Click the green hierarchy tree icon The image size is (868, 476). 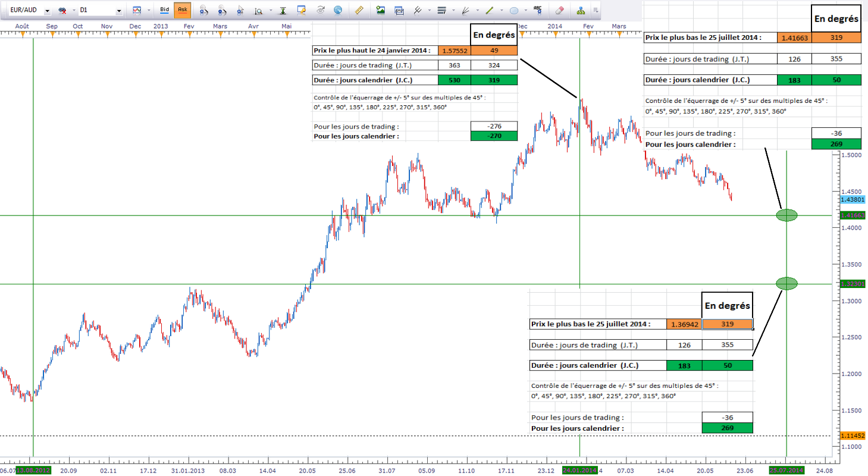pyautogui.click(x=581, y=10)
